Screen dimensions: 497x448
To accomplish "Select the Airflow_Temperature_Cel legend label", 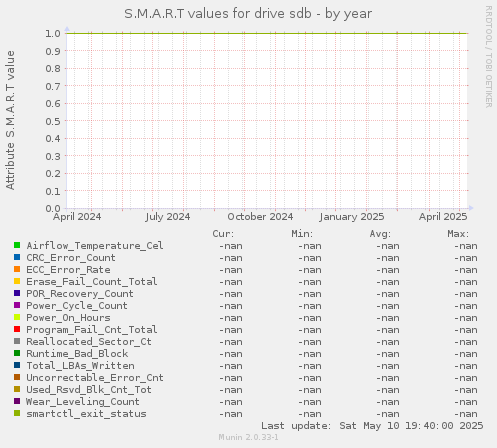I will (x=95, y=246).
